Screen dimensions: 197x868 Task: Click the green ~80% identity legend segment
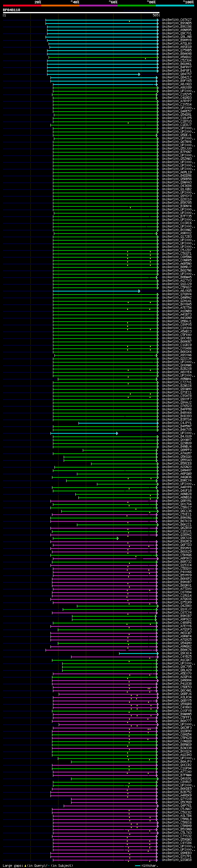click(137, 6)
